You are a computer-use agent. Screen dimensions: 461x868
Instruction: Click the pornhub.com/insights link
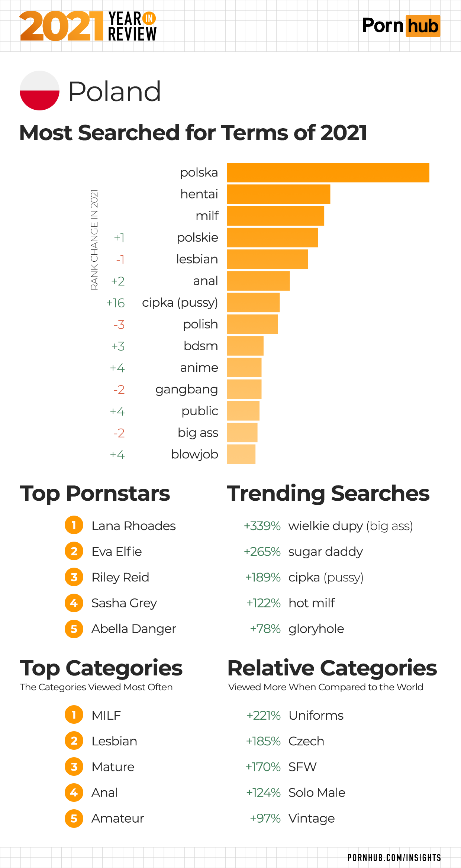click(394, 858)
